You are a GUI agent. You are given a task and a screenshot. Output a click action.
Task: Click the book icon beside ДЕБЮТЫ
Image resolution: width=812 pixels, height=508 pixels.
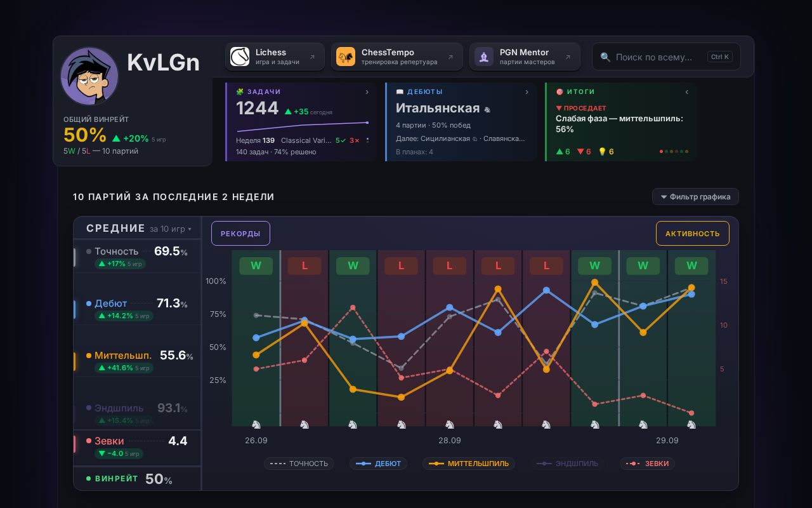point(400,92)
